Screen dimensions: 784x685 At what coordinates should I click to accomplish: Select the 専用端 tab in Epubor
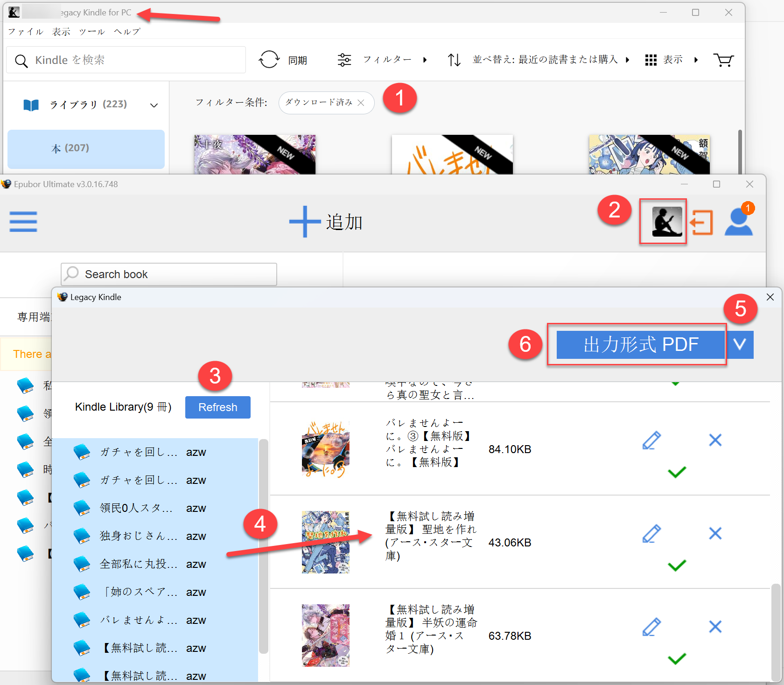click(34, 317)
